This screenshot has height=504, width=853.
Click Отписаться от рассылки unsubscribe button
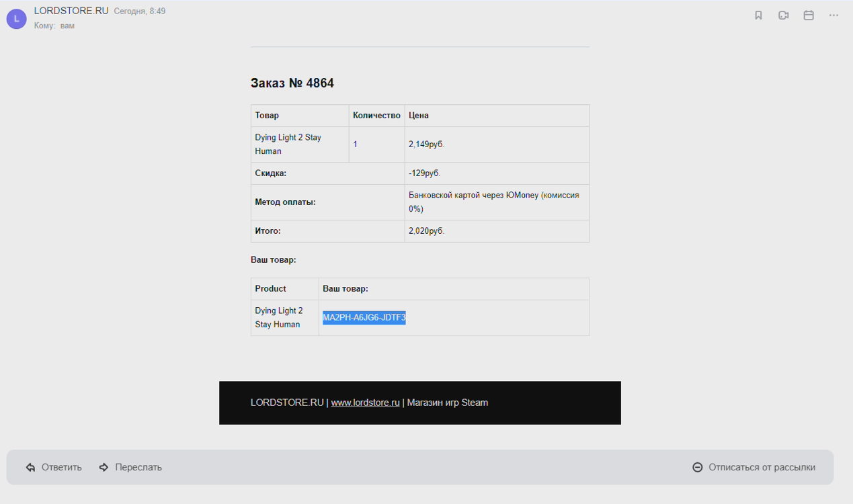[x=754, y=467]
